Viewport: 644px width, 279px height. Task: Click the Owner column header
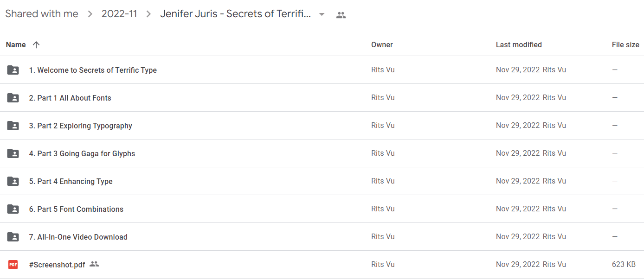(382, 44)
